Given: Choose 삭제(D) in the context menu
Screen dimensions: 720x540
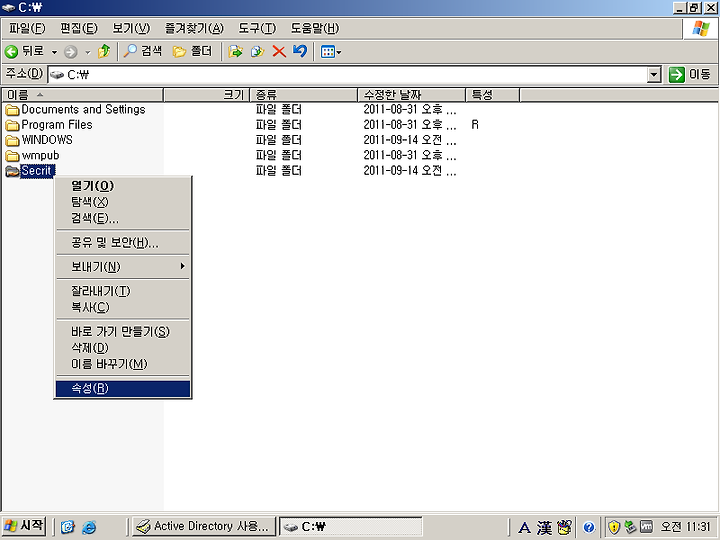Looking at the screenshot, I should pos(123,348).
